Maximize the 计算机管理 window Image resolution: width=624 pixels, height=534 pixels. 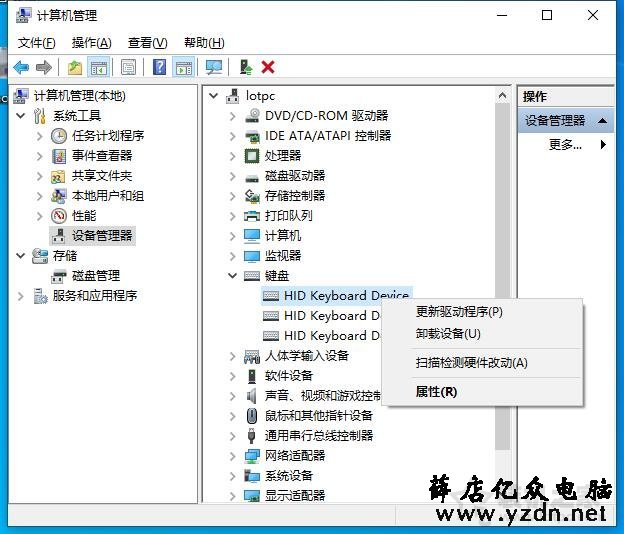[x=547, y=16]
